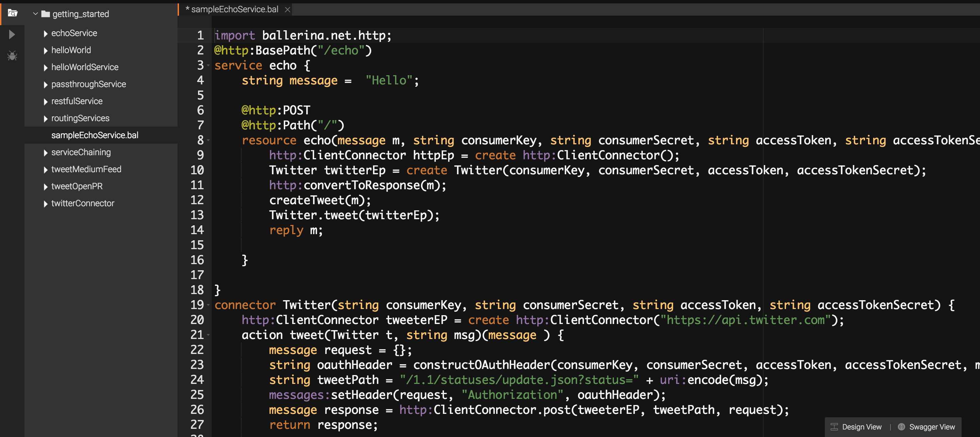Close the sampleEchoService.bal tab
Viewport: 980px width, 437px height.
288,10
